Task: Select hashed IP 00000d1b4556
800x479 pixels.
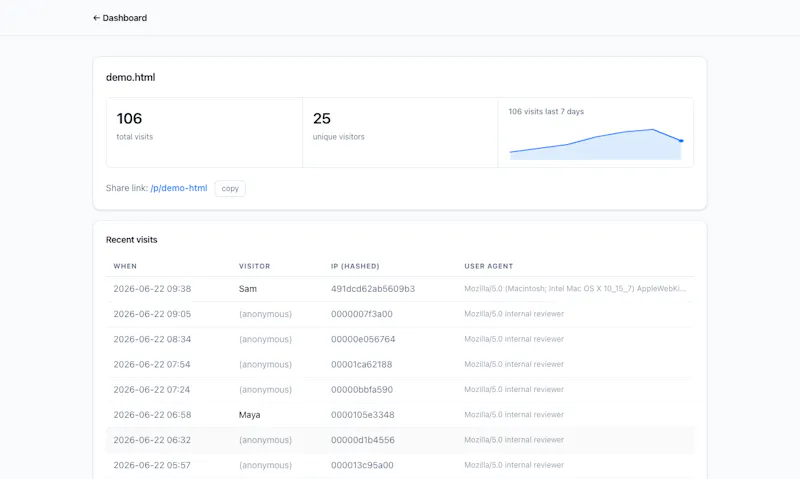Action: point(363,440)
